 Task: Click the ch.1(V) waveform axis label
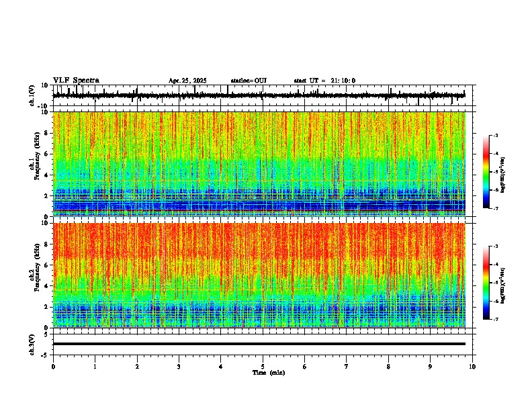coord(32,95)
